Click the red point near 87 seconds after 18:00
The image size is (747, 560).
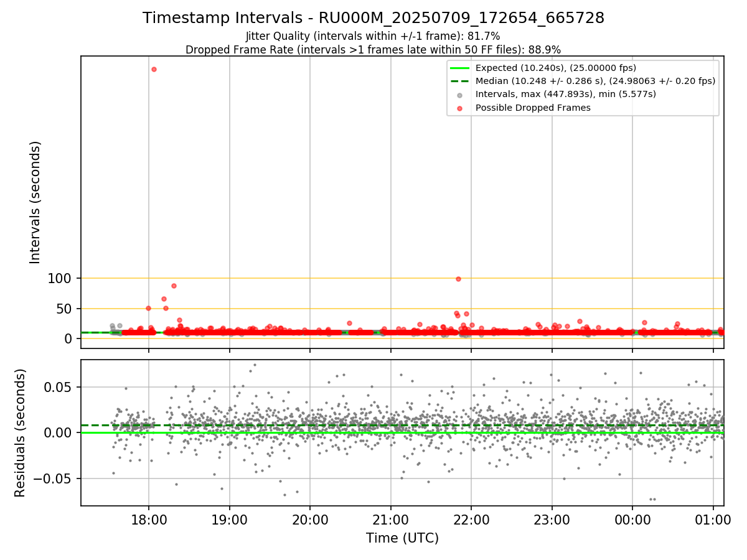pyautogui.click(x=174, y=286)
